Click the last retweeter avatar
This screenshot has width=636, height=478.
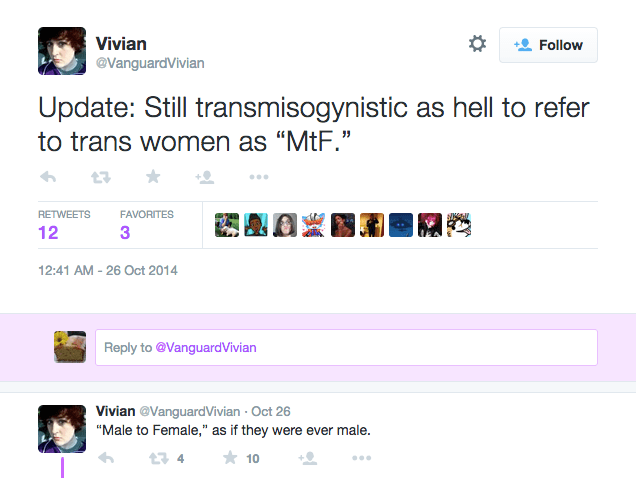[459, 225]
